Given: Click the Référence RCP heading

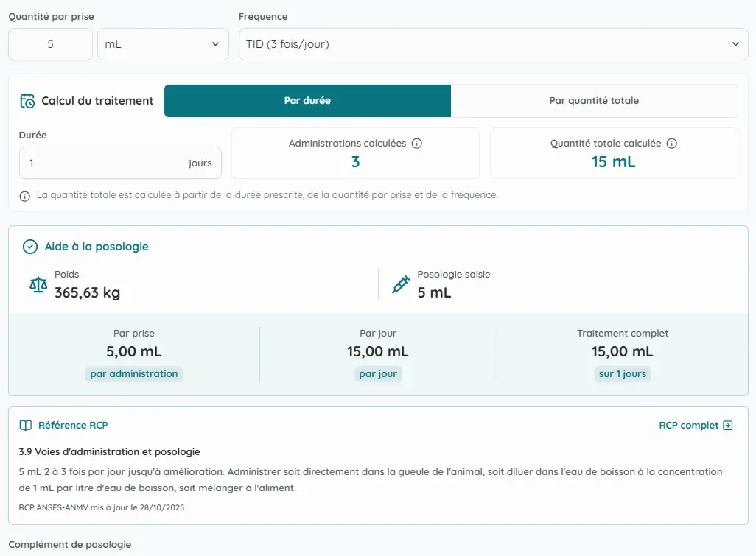Looking at the screenshot, I should click(x=73, y=425).
